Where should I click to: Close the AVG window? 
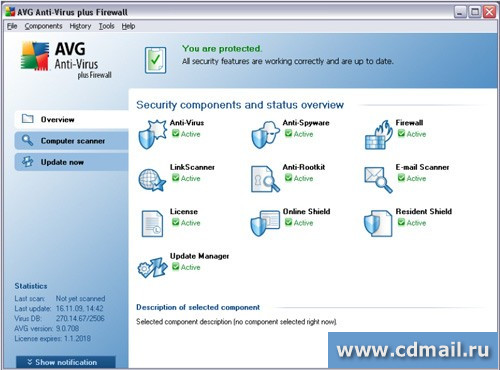[x=489, y=12]
